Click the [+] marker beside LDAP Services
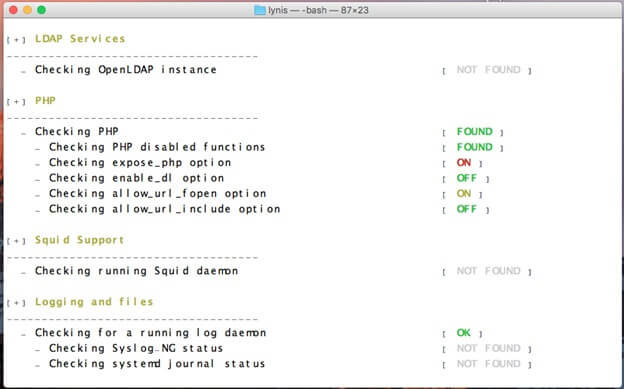Image resolution: width=624 pixels, height=389 pixels. click(x=16, y=40)
